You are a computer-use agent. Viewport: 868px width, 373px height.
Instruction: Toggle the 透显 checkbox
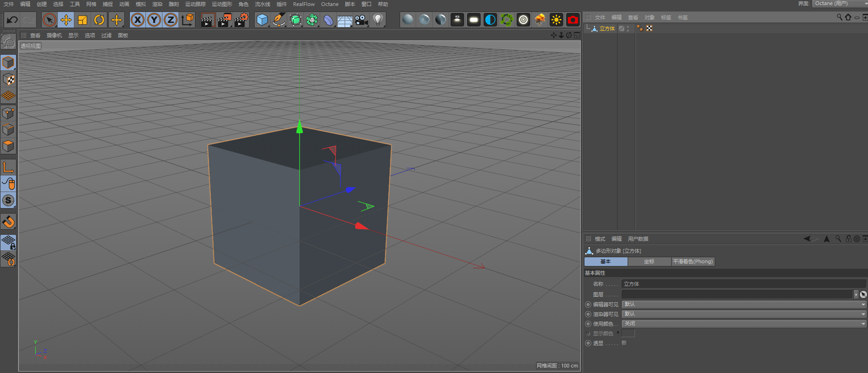pos(624,343)
